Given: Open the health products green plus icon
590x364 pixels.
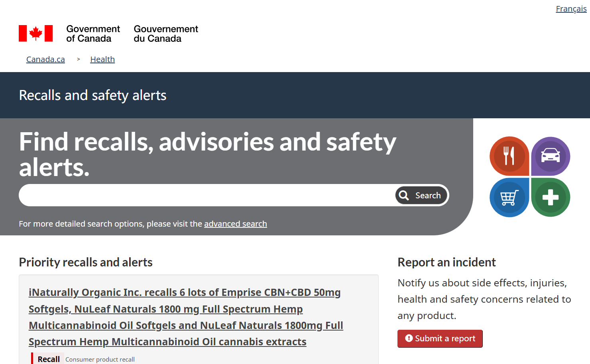Looking at the screenshot, I should click(551, 198).
